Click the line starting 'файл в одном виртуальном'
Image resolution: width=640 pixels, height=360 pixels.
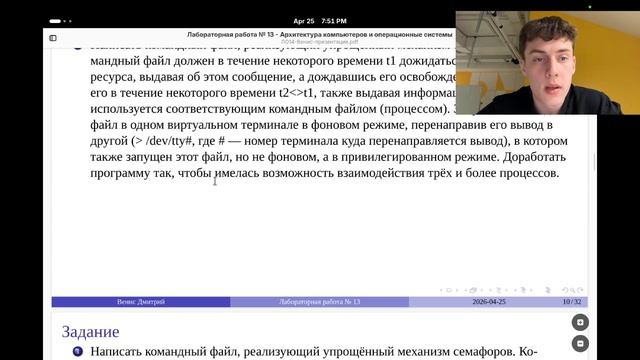tap(321, 125)
